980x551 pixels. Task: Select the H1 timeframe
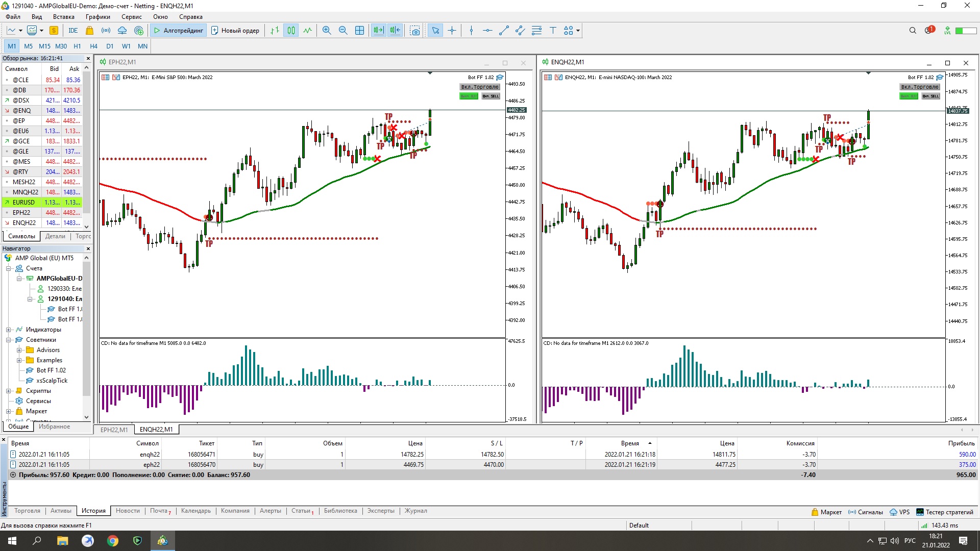click(x=77, y=46)
